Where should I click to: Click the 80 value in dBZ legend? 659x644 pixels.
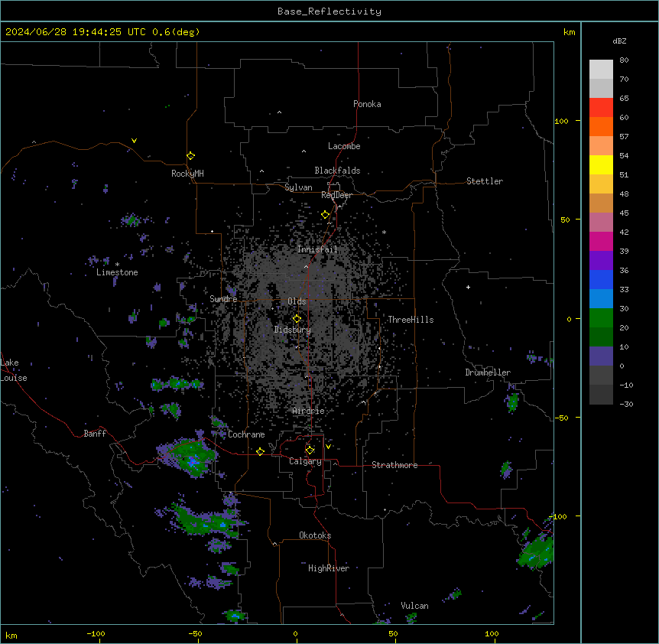pyautogui.click(x=624, y=60)
